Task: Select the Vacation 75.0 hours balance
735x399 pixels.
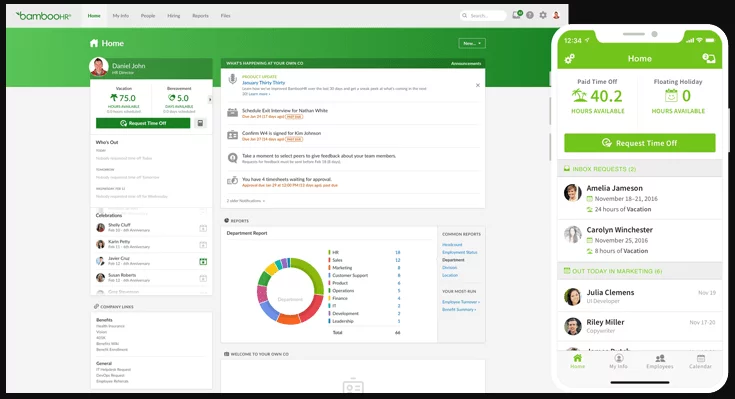Action: point(124,99)
